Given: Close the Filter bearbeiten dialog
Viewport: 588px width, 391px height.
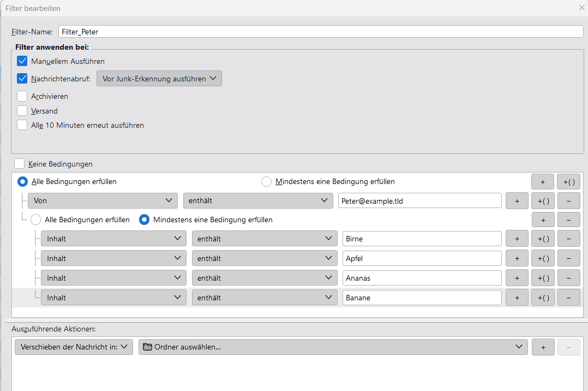Looking at the screenshot, I should pyautogui.click(x=581, y=8).
